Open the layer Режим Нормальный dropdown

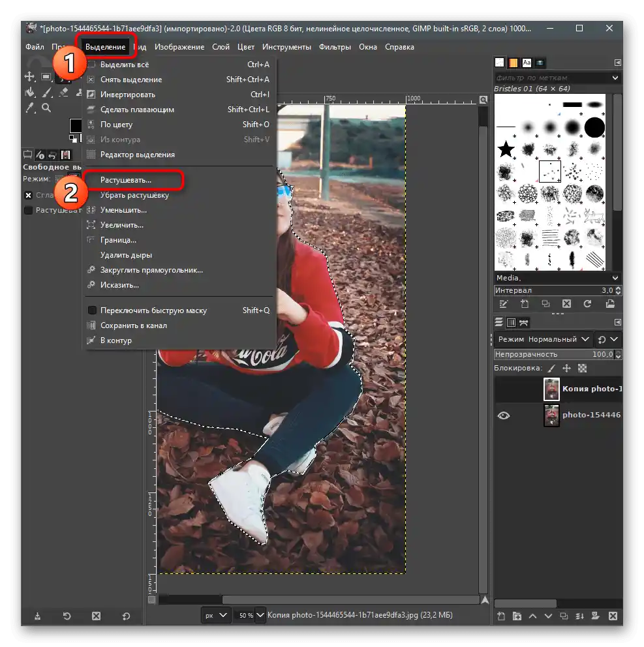click(x=544, y=339)
